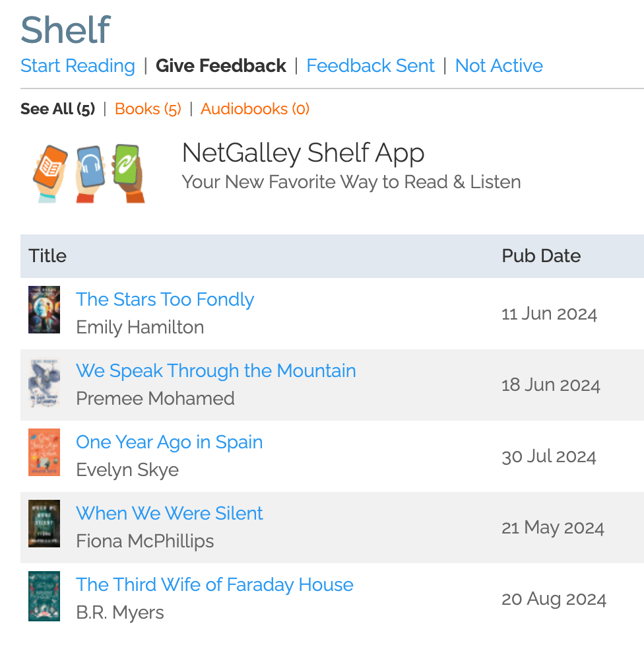Show See All (5) items

click(x=58, y=109)
